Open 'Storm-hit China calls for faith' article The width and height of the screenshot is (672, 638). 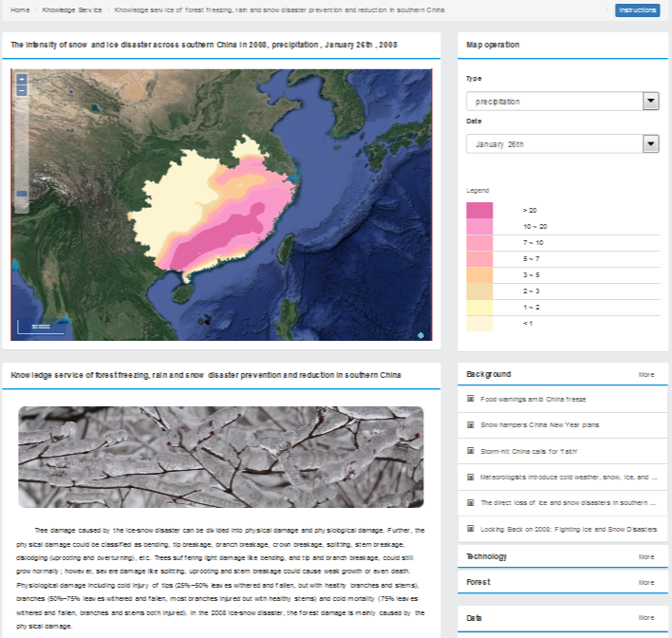[529, 452]
